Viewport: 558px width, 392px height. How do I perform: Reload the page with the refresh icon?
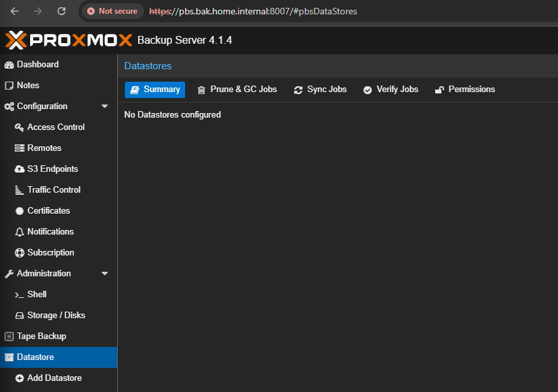click(61, 11)
